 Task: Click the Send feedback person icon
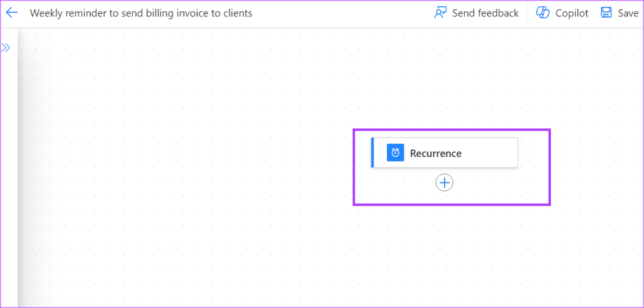click(440, 13)
